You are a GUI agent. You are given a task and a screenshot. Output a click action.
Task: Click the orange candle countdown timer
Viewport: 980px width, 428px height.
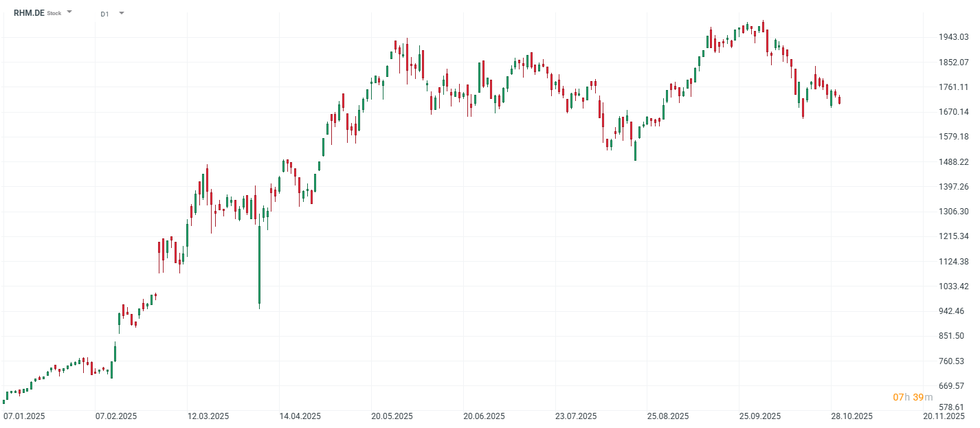pyautogui.click(x=913, y=397)
